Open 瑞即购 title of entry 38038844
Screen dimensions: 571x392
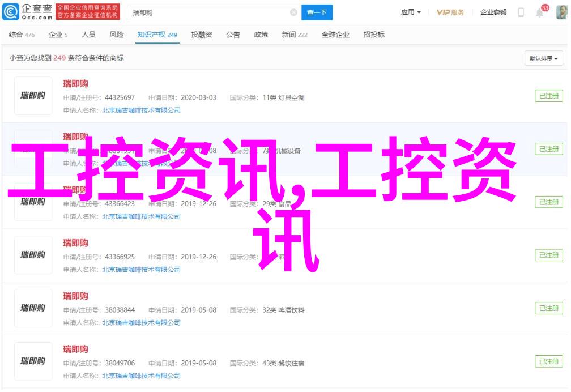pos(75,296)
